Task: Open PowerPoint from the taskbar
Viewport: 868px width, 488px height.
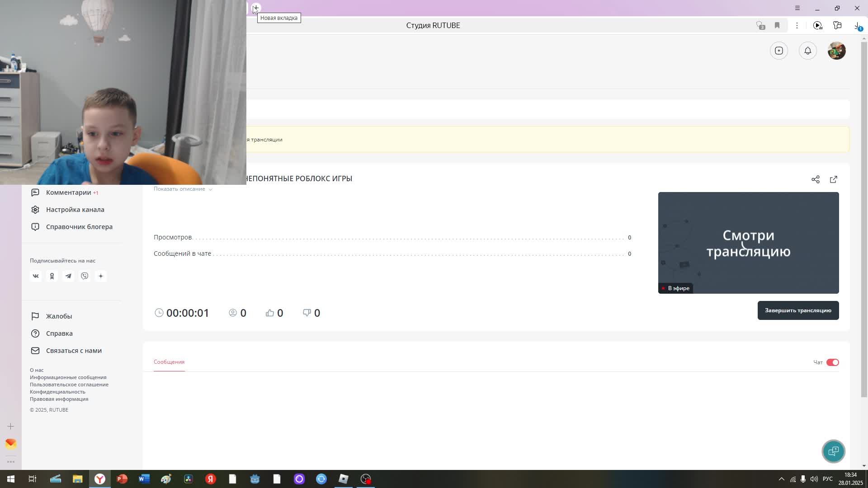Action: pyautogui.click(x=122, y=479)
